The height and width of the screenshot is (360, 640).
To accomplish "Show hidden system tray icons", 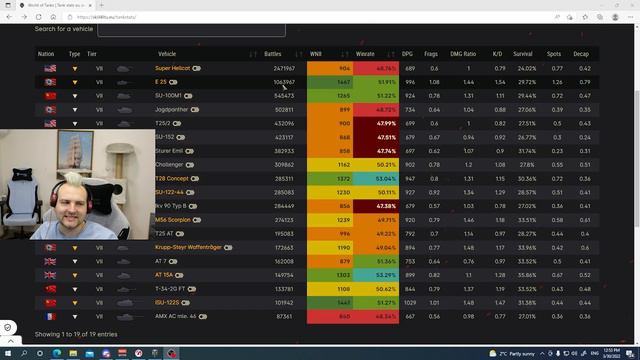I will click(542, 353).
